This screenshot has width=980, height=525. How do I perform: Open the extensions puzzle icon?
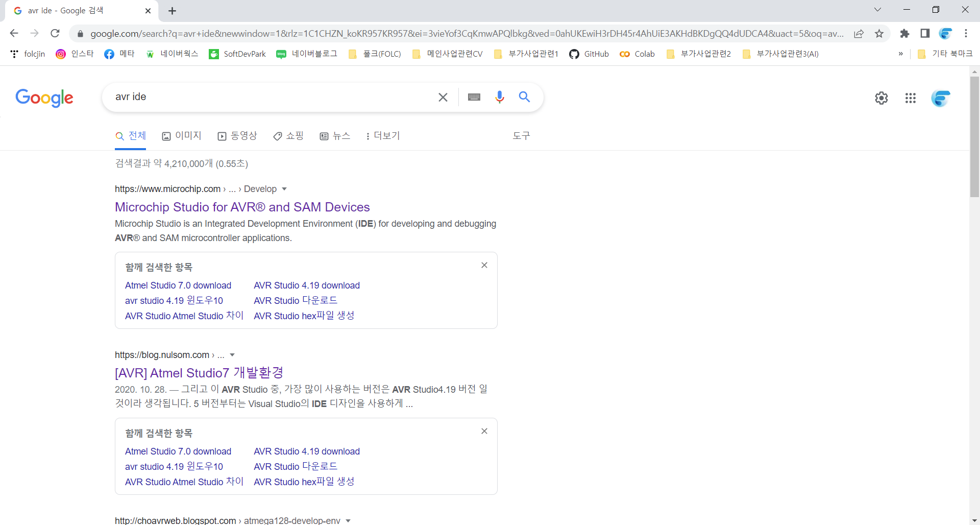pos(904,34)
